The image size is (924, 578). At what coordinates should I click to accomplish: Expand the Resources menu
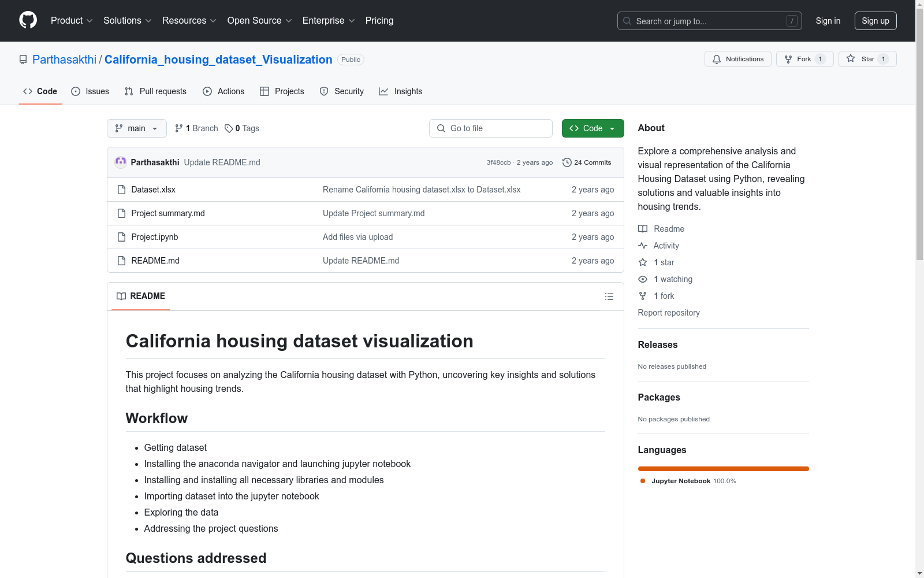[189, 21]
